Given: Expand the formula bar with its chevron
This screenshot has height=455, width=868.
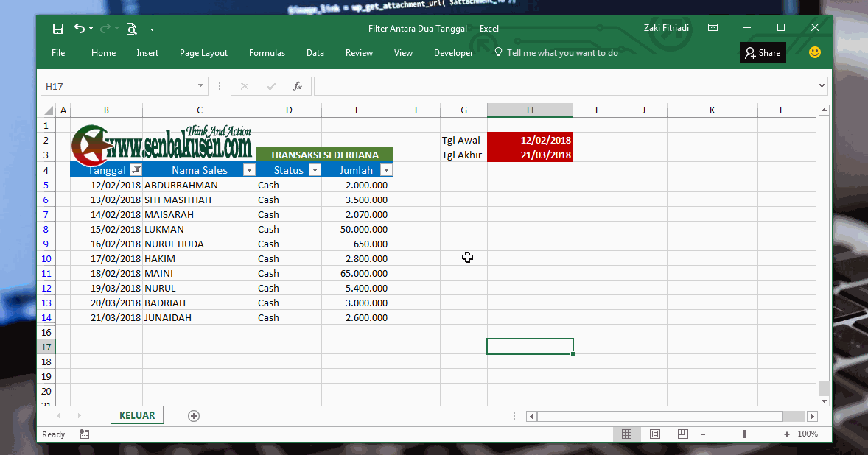Looking at the screenshot, I should click(822, 85).
